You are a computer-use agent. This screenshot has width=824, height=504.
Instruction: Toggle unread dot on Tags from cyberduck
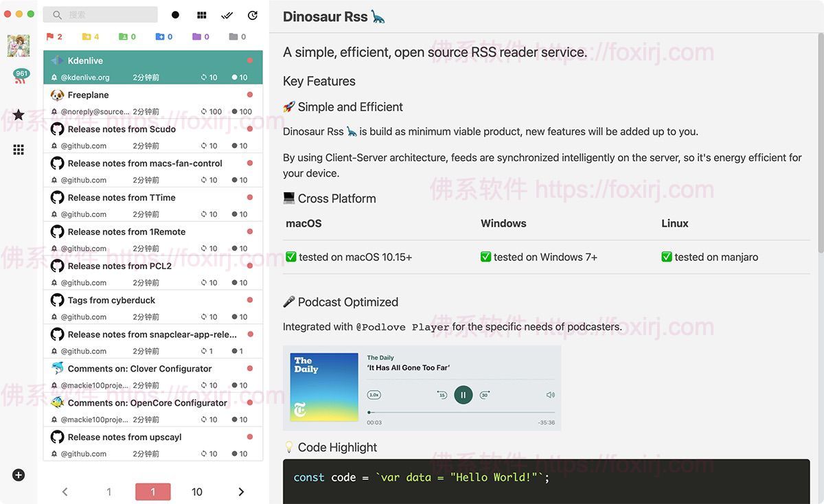click(x=250, y=300)
